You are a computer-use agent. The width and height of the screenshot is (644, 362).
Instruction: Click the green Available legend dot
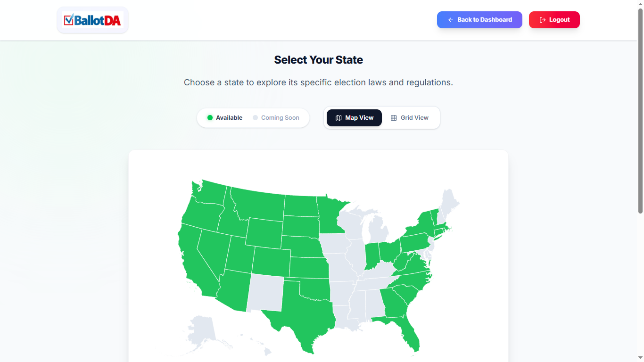(x=210, y=118)
